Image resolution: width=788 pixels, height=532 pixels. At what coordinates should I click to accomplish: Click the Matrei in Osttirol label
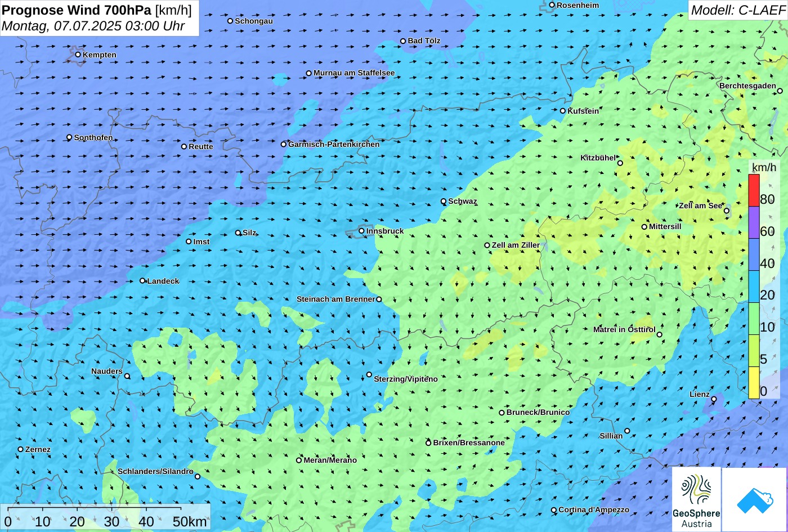click(x=624, y=329)
